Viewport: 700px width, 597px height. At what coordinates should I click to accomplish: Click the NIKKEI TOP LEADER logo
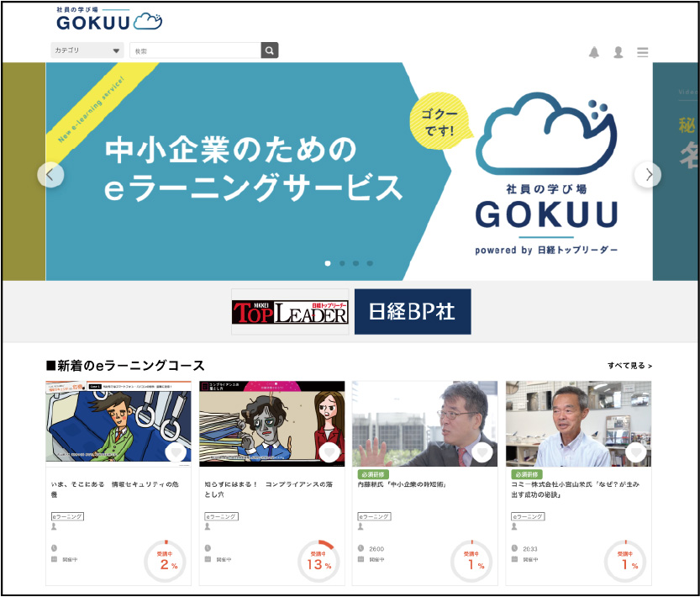point(290,312)
